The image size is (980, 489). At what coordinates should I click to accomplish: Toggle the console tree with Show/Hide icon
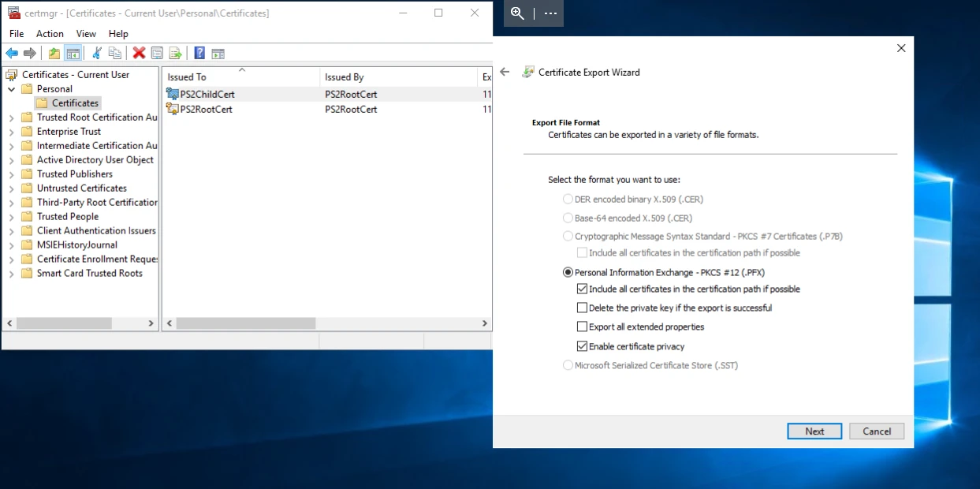pyautogui.click(x=73, y=53)
